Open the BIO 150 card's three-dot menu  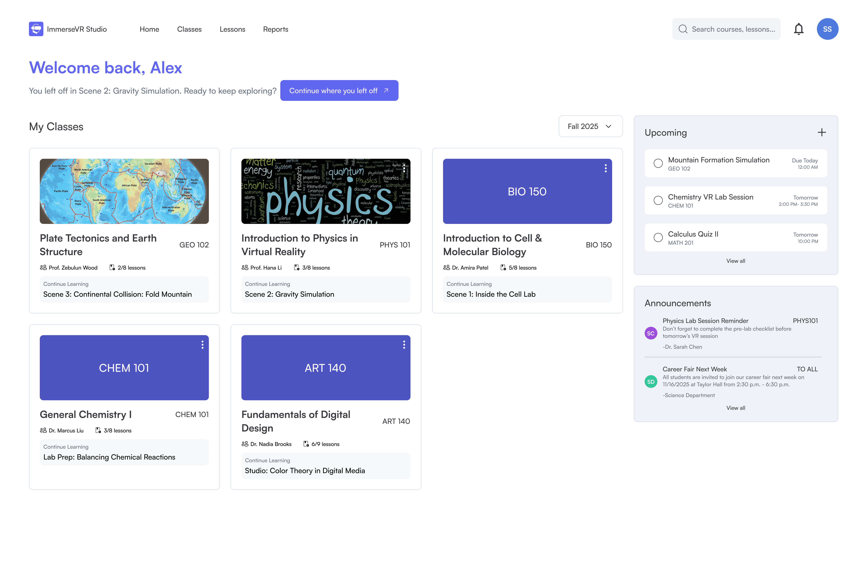point(605,168)
